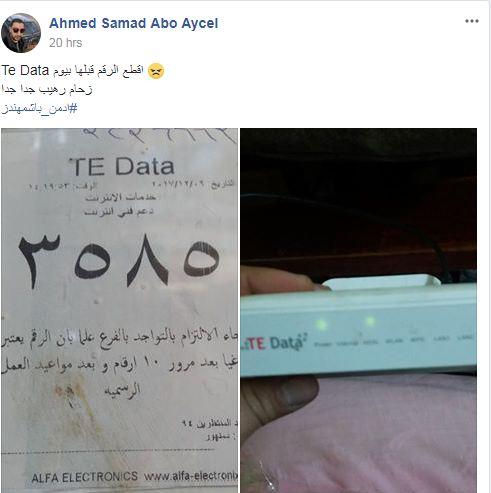This screenshot has height=493, width=491.
Task: Open the router photo on the right
Action: [358, 310]
